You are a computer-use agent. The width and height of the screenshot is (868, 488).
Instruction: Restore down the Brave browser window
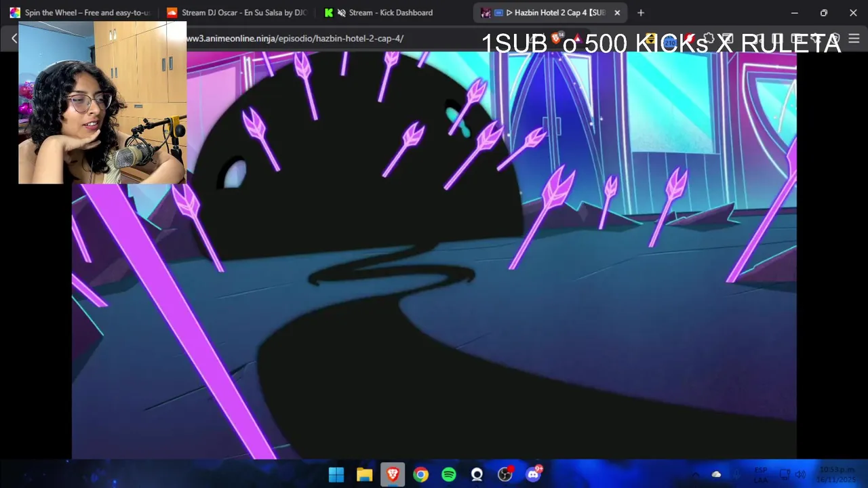[x=824, y=12]
